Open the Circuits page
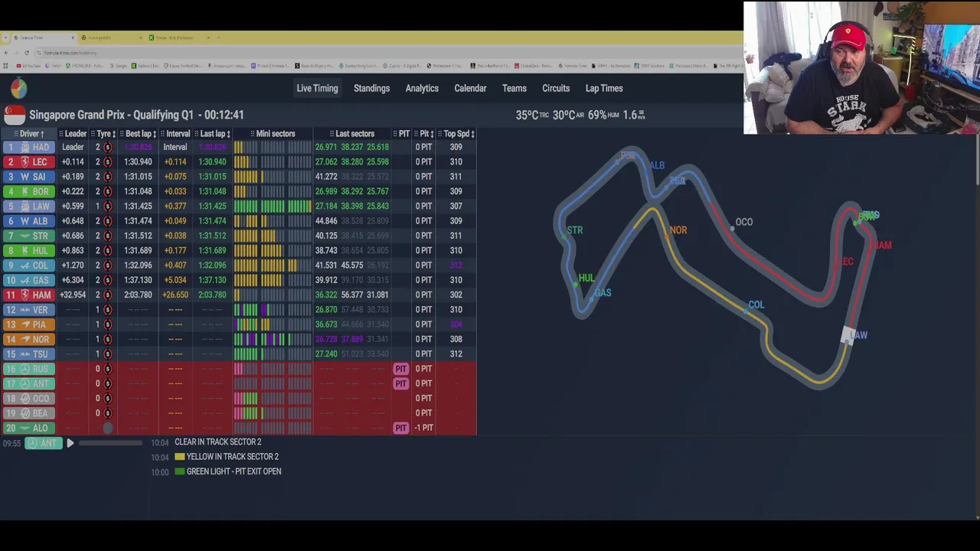980x551 pixels. point(556,88)
